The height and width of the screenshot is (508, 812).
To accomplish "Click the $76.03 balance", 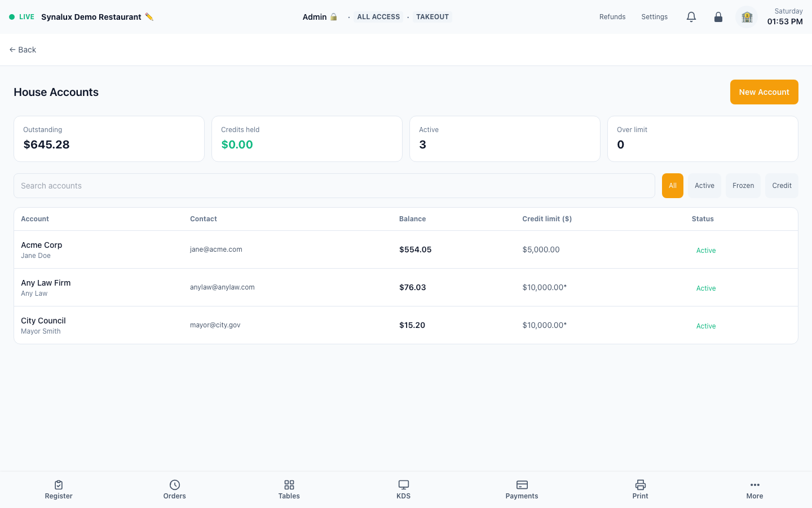I will pyautogui.click(x=413, y=287).
